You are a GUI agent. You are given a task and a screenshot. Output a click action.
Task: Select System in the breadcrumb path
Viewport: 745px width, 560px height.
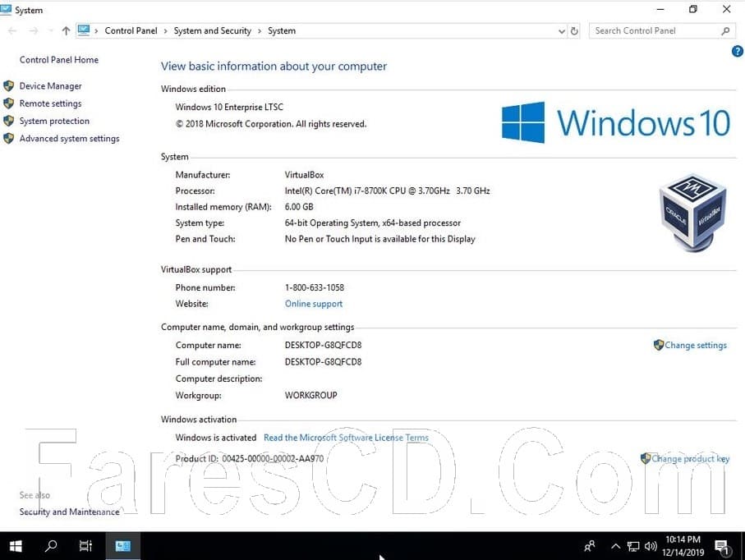coord(281,31)
